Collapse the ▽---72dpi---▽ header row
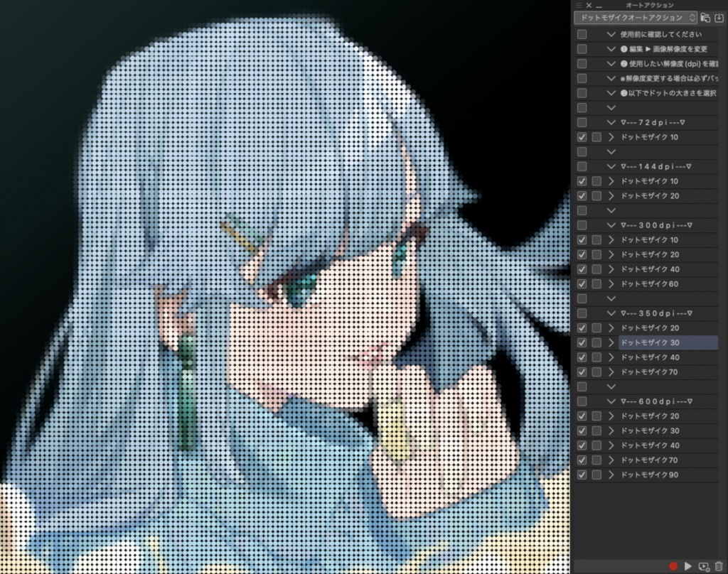The image size is (728, 574). pos(611,122)
